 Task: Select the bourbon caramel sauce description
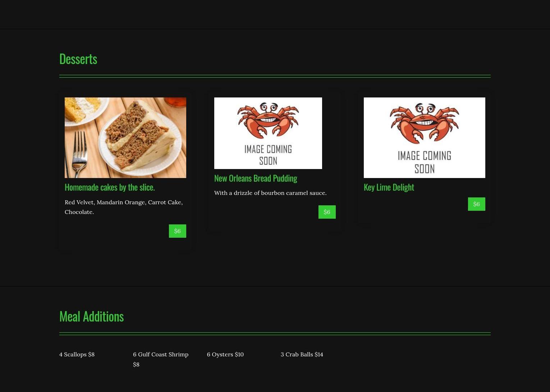click(270, 193)
